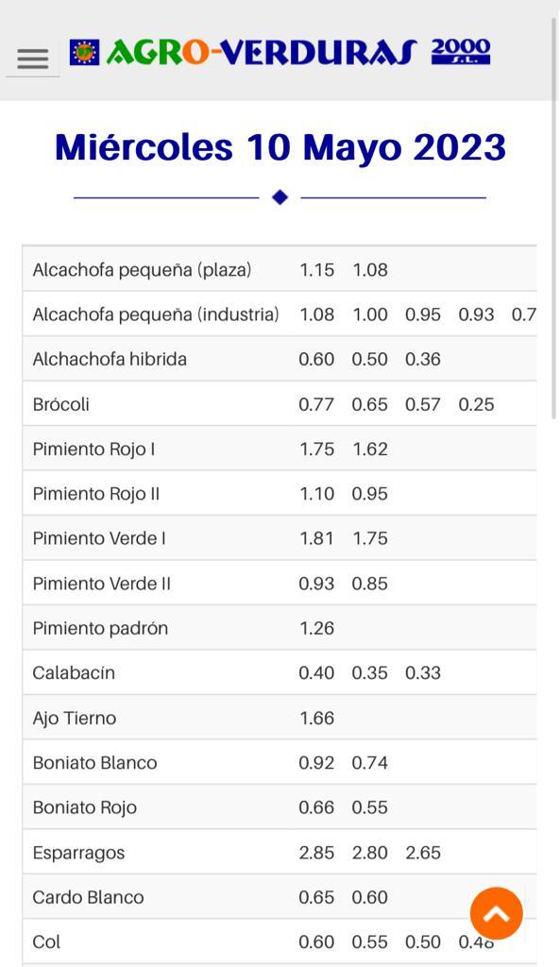Tap the orange scroll-to-top arrow button
Viewport: 560px width, 967px height.
[x=497, y=913]
